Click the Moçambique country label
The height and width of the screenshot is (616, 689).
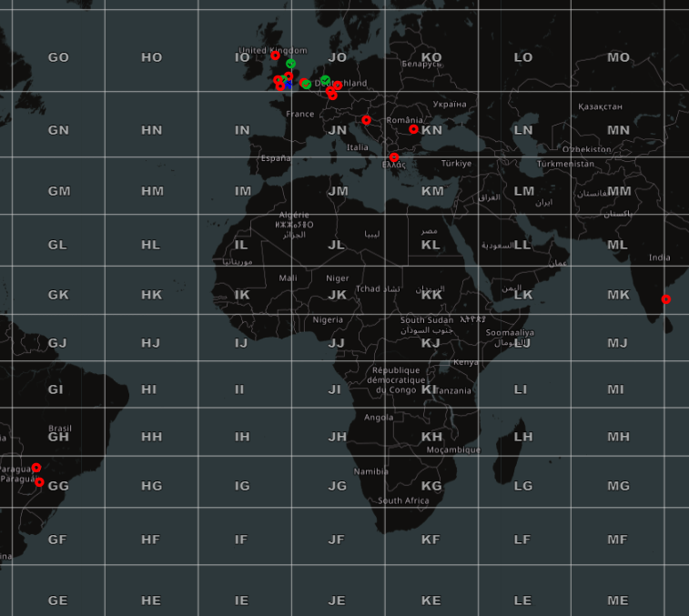(453, 449)
